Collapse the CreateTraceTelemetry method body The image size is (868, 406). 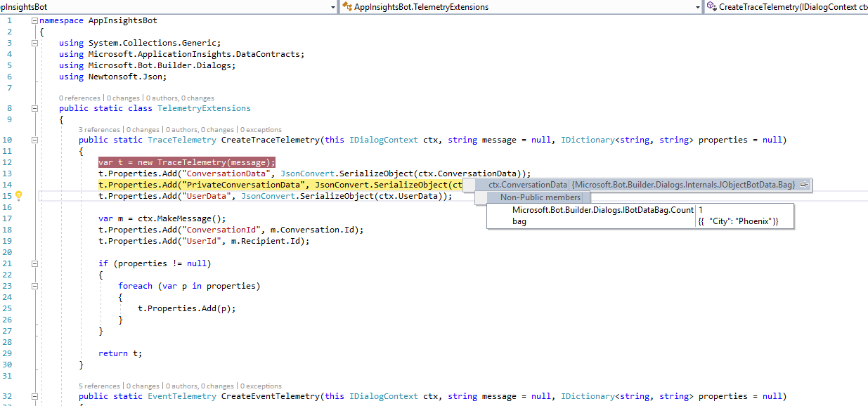(33, 139)
